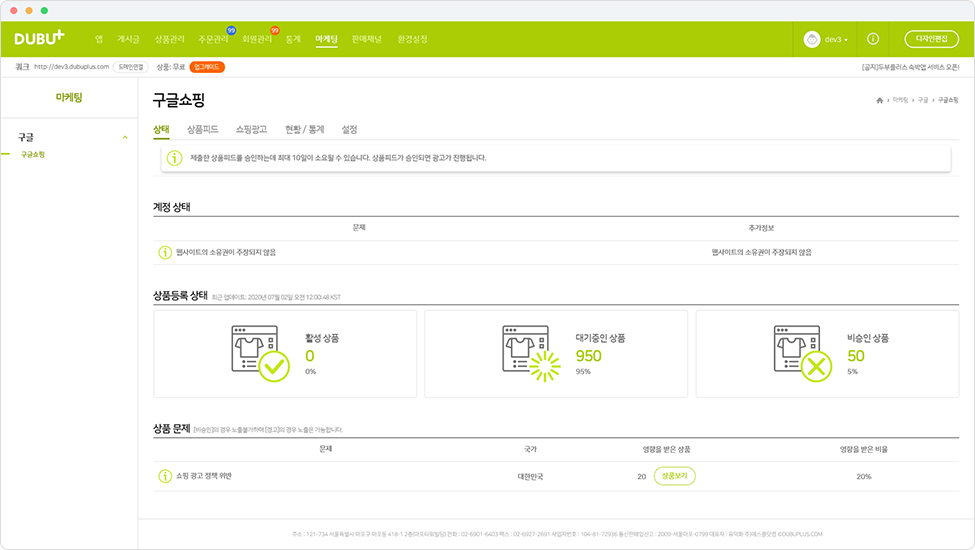Click the 구글쇼핑 breadcrumb item

(x=948, y=100)
